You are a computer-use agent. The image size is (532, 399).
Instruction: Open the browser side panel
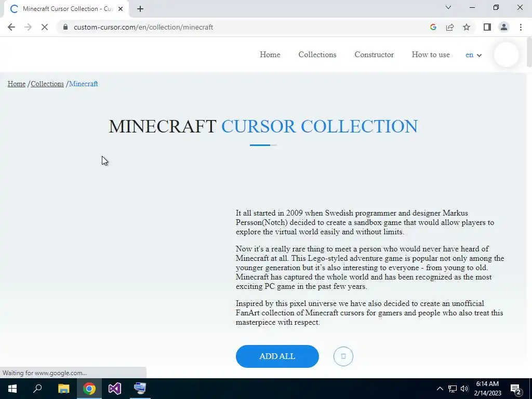[x=487, y=27]
